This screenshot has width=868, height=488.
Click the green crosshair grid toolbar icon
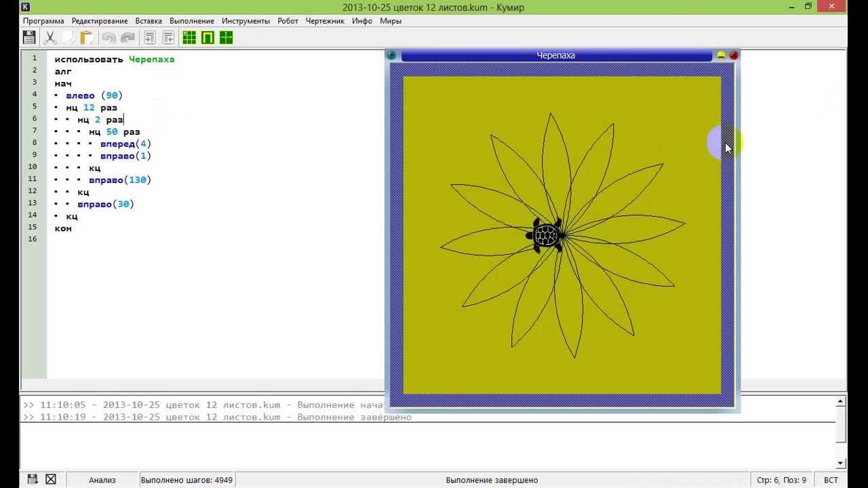(226, 38)
